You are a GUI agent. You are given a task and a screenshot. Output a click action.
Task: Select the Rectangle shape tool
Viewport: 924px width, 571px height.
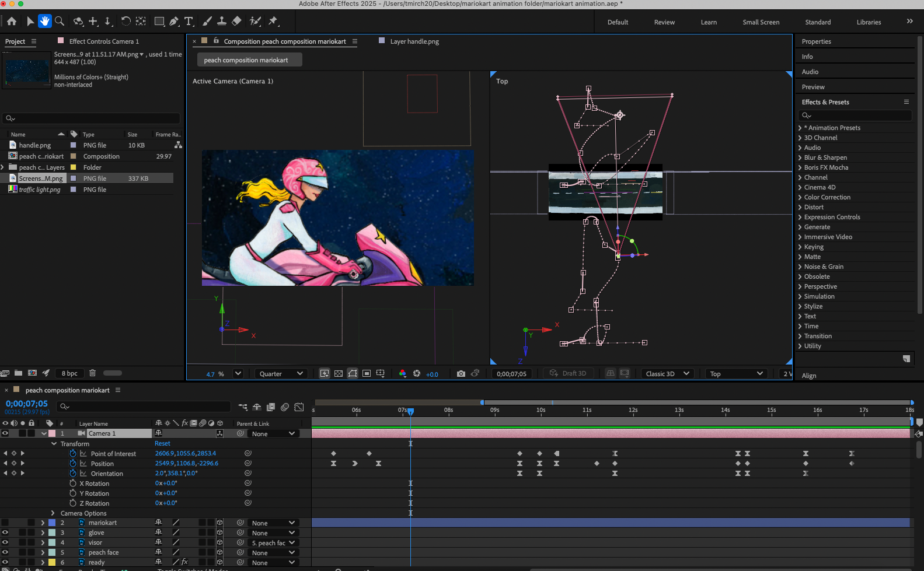(159, 22)
